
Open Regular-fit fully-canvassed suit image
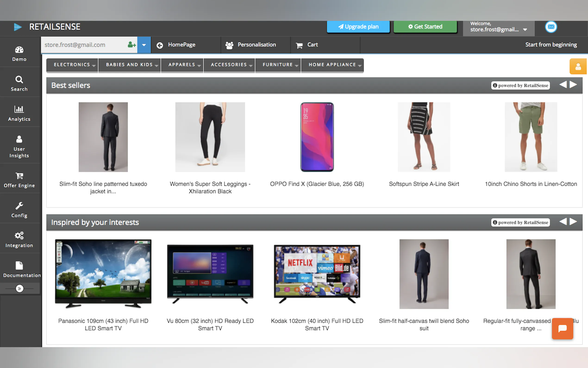[x=531, y=274]
